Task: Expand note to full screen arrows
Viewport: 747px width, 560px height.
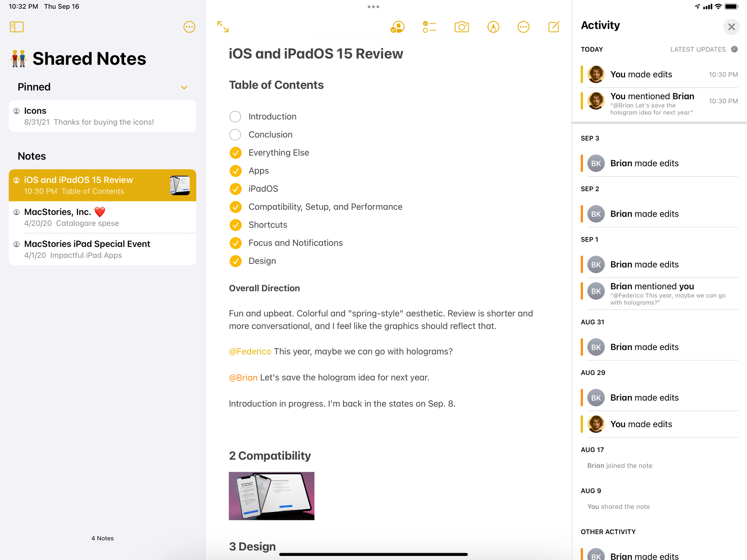Action: [x=223, y=27]
